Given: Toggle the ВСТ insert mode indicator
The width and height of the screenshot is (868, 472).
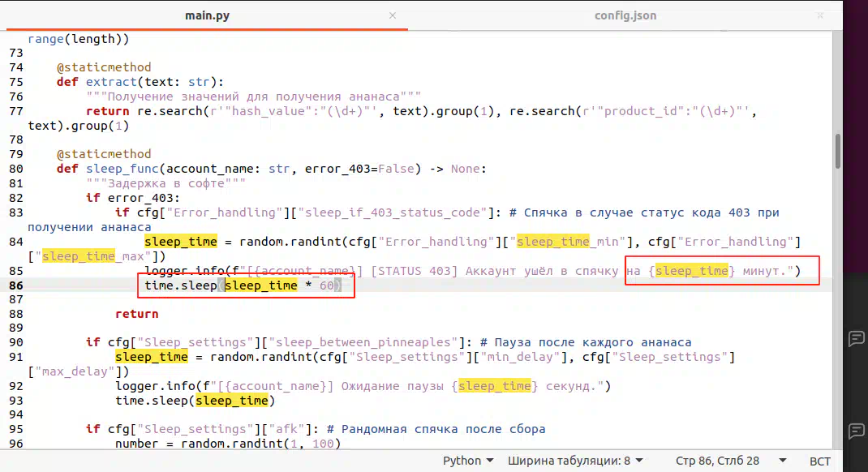Looking at the screenshot, I should click(x=820, y=461).
